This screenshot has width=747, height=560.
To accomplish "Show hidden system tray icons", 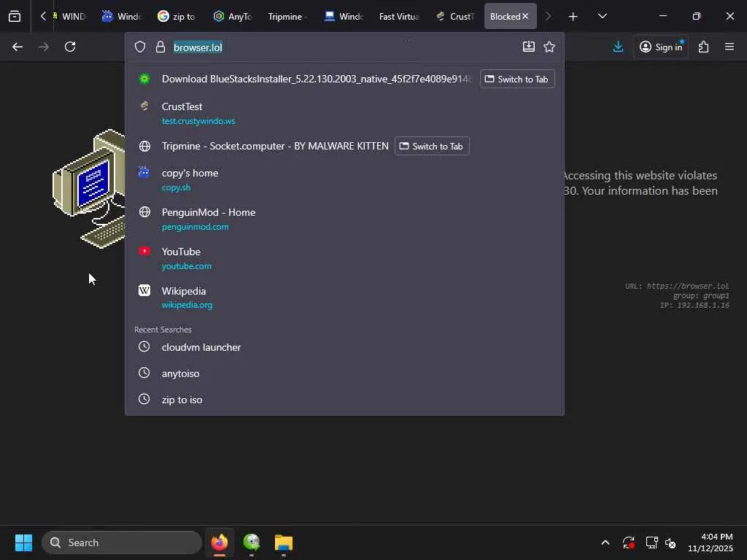I will (605, 542).
